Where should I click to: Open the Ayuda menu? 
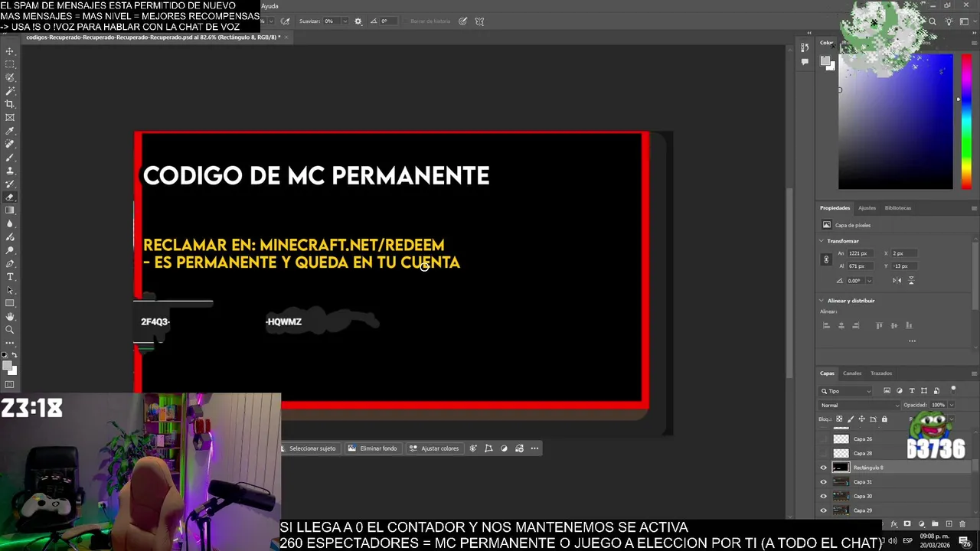click(x=269, y=6)
